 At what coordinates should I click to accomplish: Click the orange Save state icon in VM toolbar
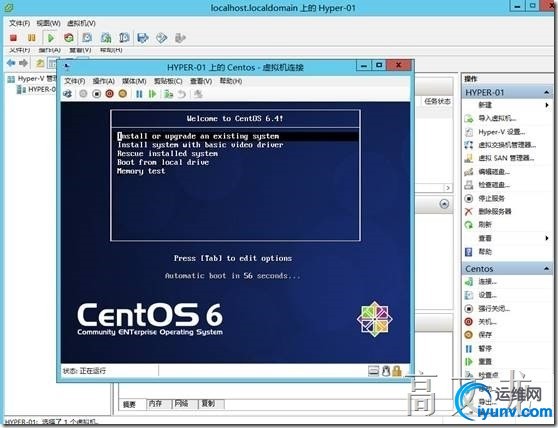coord(123,94)
